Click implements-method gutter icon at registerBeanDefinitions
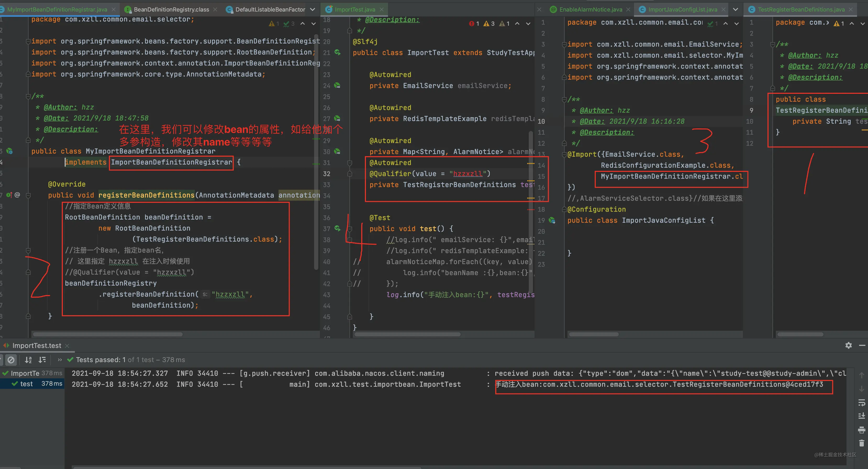The width and height of the screenshot is (868, 469). click(x=9, y=195)
